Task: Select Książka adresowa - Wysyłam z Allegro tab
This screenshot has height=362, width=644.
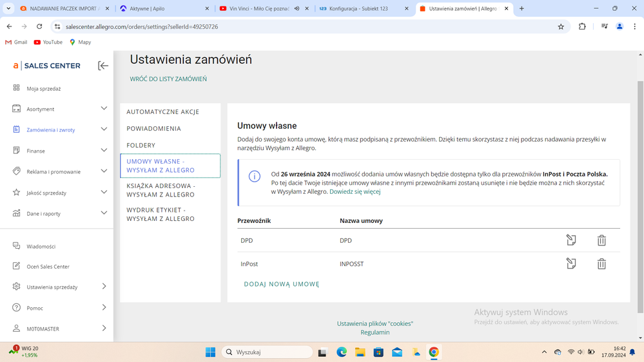Action: pos(161,190)
